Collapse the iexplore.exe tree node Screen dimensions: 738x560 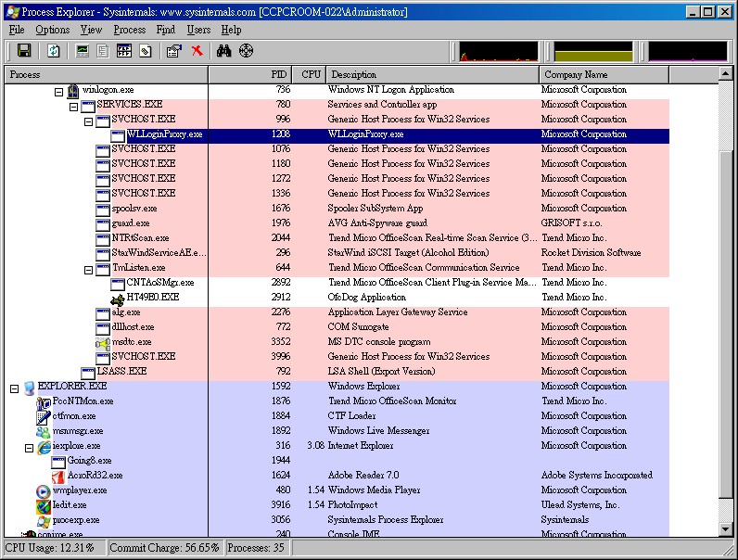click(29, 448)
